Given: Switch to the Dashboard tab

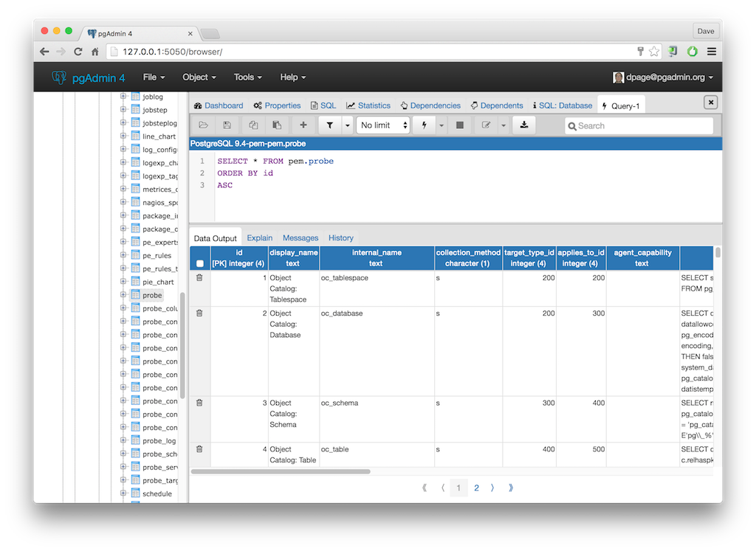Looking at the screenshot, I should 219,105.
